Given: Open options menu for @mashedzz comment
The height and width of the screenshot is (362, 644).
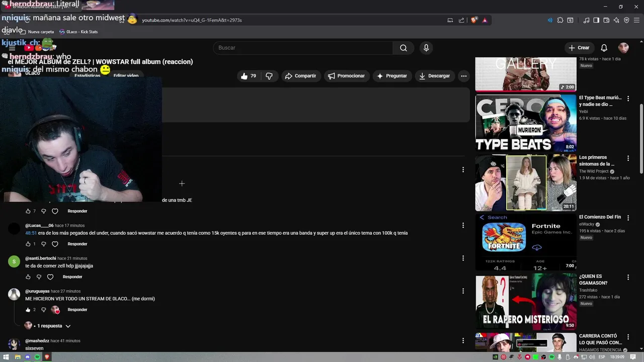Looking at the screenshot, I should 463,341.
